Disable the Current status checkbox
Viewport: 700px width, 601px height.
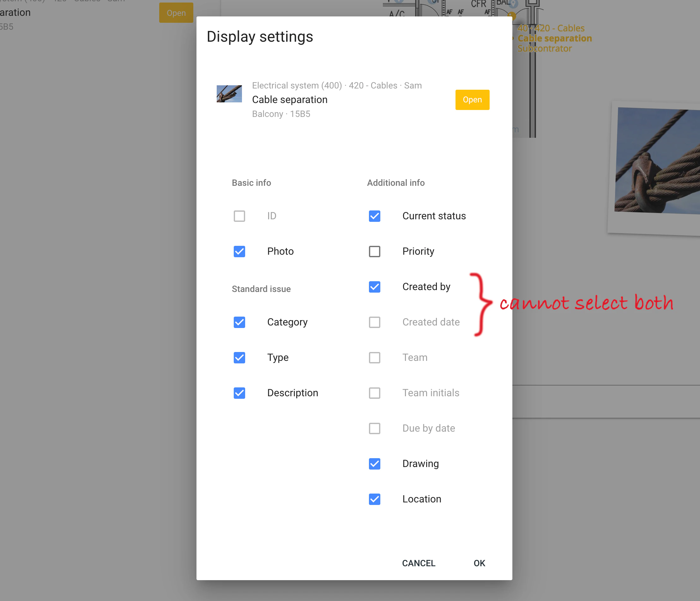click(374, 216)
